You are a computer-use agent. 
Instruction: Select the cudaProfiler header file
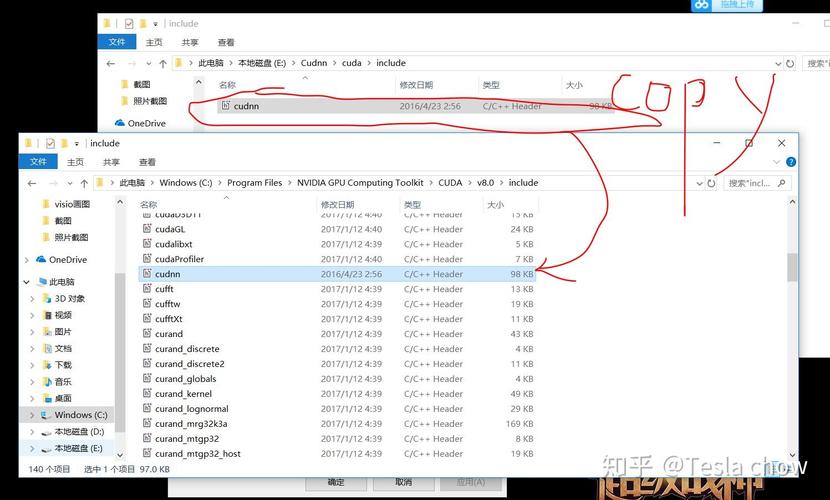pos(337,259)
